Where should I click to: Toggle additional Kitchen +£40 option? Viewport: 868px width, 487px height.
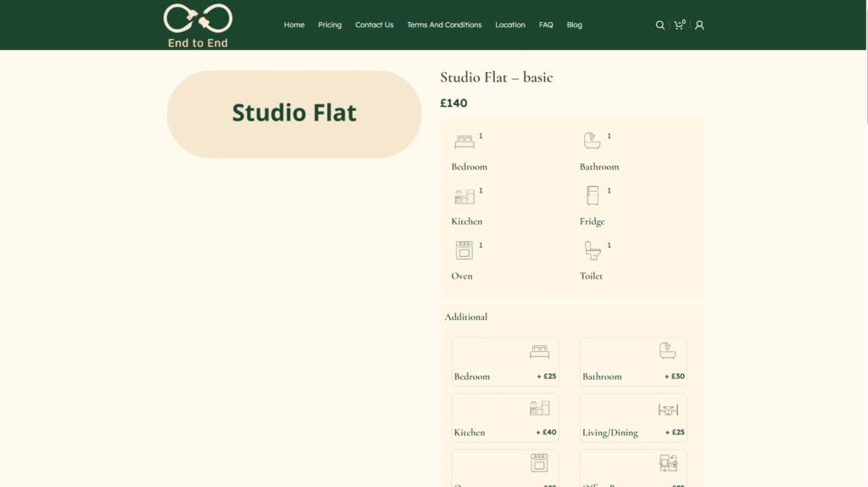tap(505, 417)
